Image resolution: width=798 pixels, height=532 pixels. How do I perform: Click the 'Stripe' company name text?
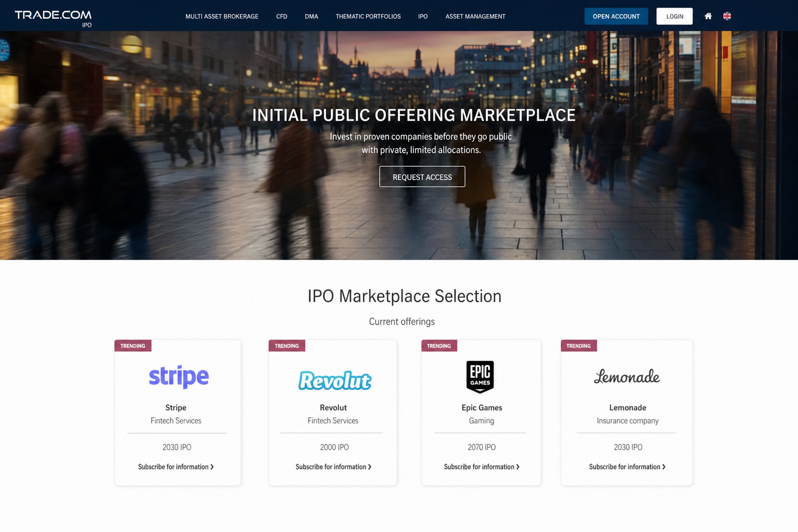point(176,408)
